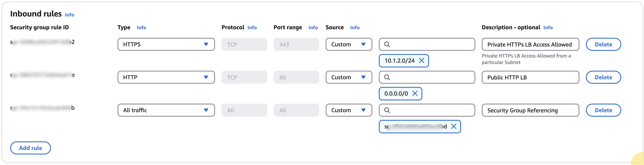Click the Add rule button
The height and width of the screenshot is (165, 644).
click(30, 148)
